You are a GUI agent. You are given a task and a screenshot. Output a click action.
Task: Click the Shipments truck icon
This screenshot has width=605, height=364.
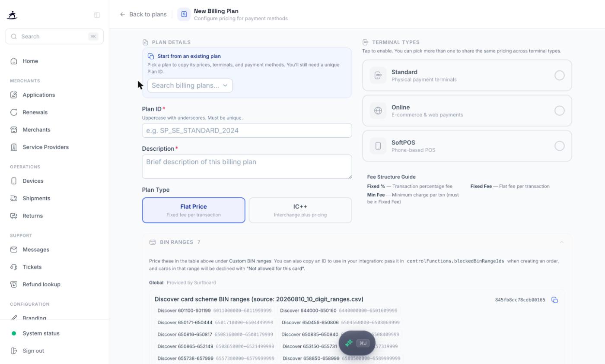[14, 199]
